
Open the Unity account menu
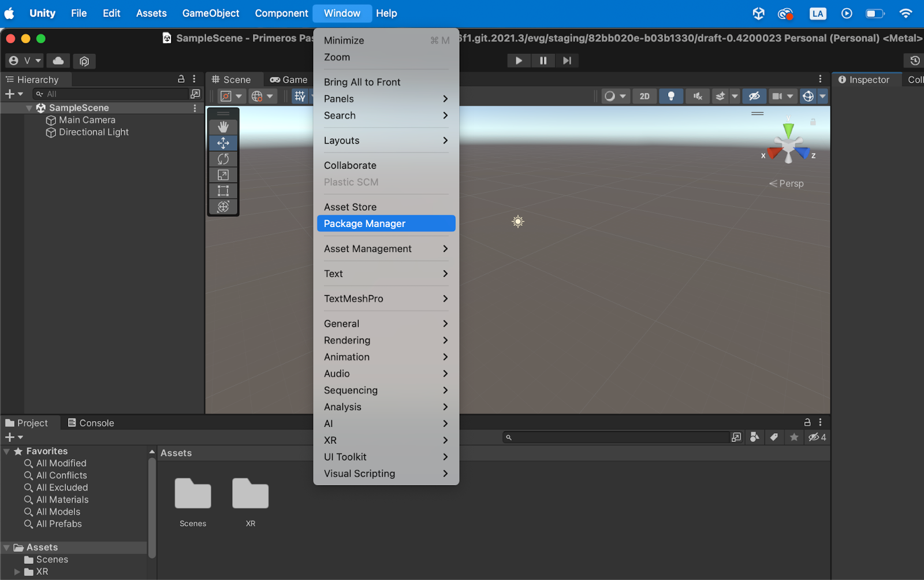point(25,61)
